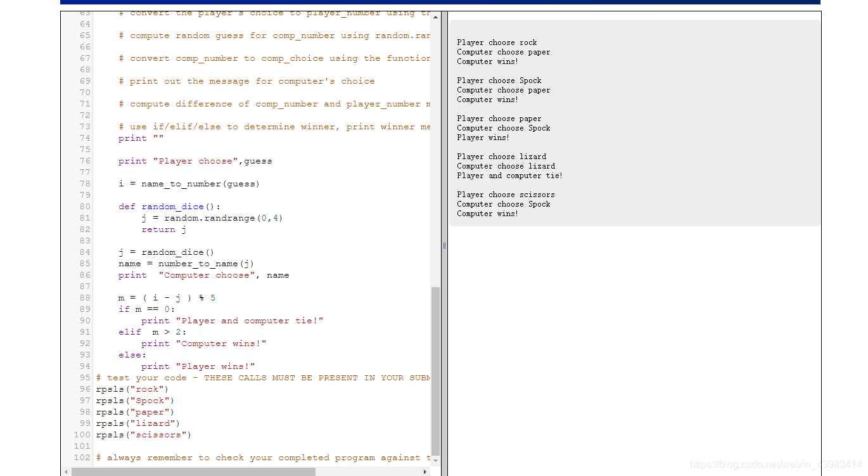Screen dimensions: 868x476
Task: Click console output "Player and computer tie!"
Action: click(510, 176)
